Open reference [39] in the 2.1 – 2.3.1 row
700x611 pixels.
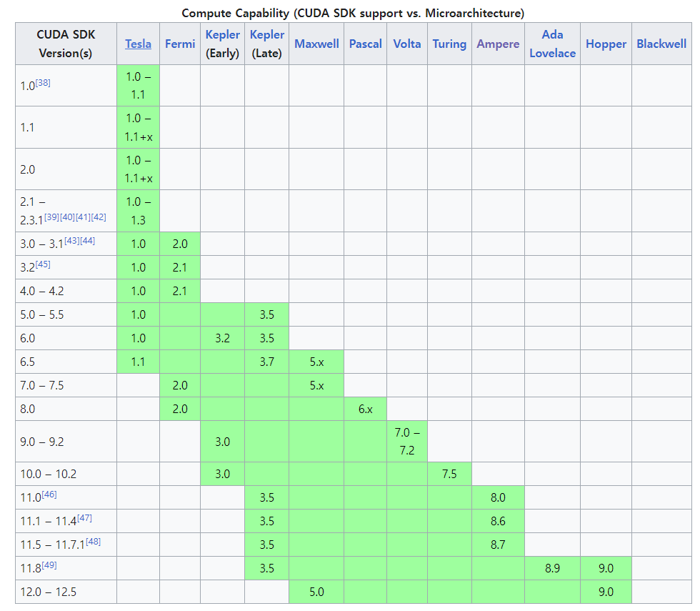[51, 217]
